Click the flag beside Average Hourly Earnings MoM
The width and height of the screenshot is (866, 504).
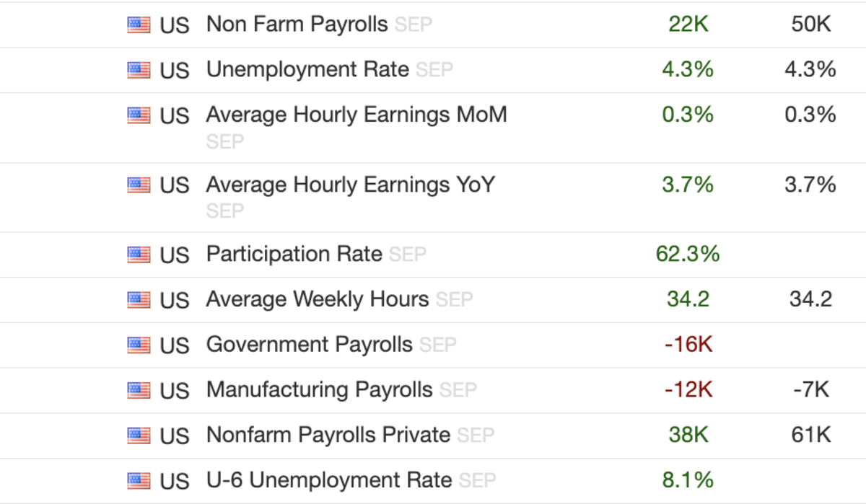tap(139, 115)
